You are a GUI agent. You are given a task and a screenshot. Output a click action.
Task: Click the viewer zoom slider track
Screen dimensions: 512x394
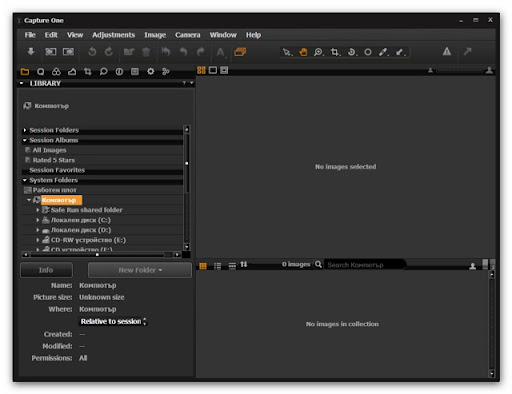[460, 70]
